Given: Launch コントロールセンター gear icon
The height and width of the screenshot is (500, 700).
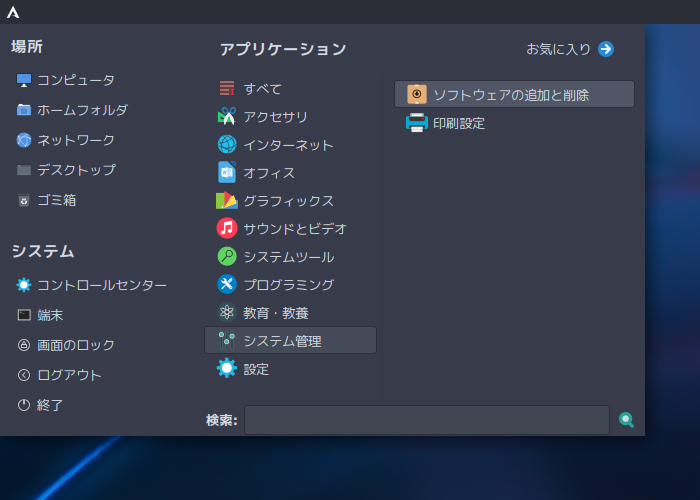Looking at the screenshot, I should pos(24,285).
